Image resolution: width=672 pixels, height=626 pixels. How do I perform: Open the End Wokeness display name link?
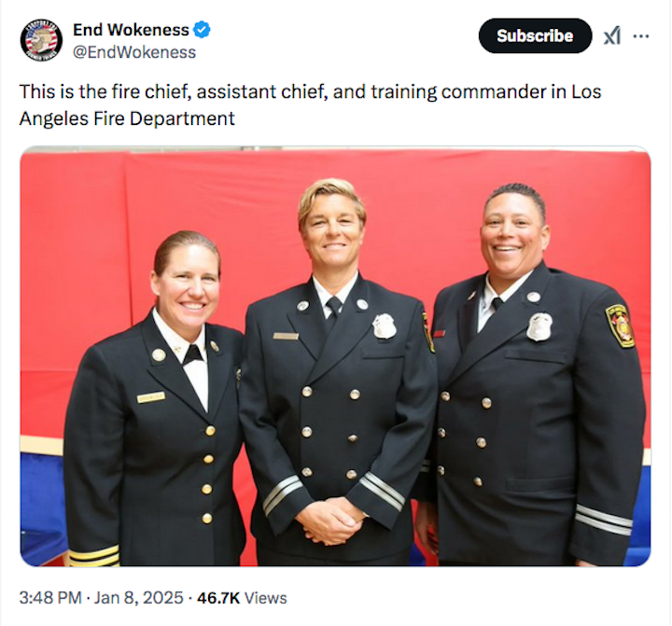(131, 30)
